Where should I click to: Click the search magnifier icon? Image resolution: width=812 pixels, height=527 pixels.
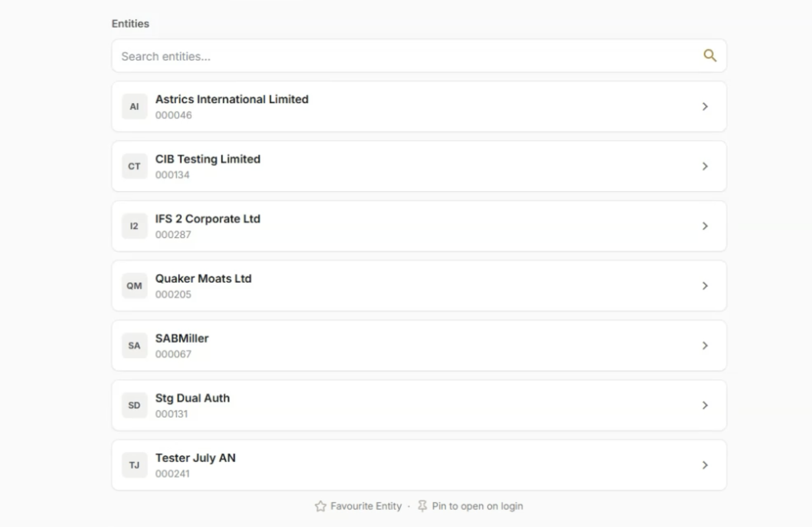(710, 56)
